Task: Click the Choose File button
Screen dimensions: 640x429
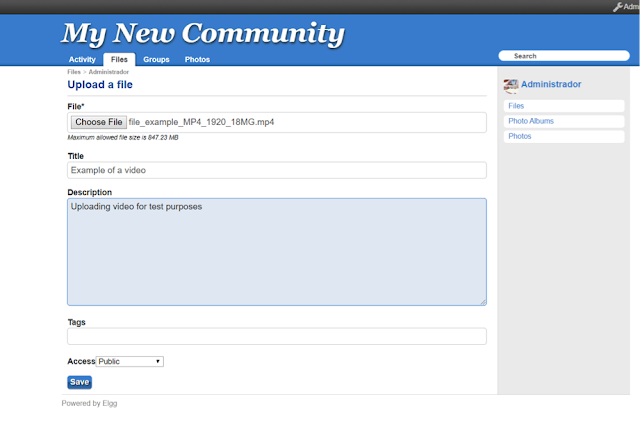Action: pyautogui.click(x=99, y=122)
